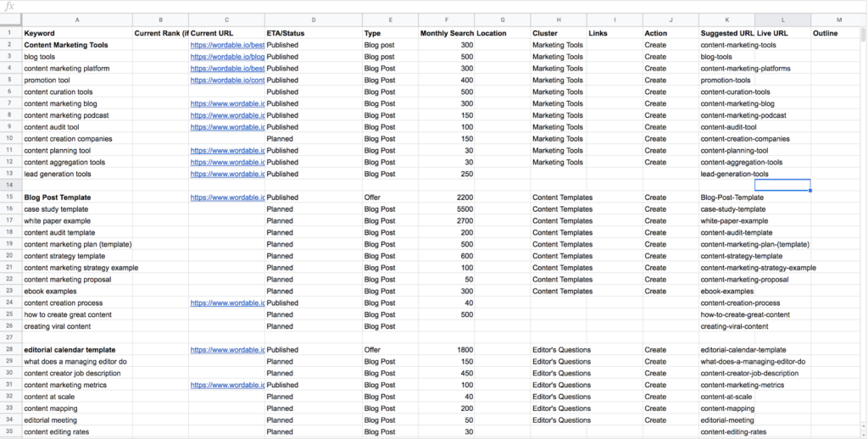Click the "Links" header cell
The image size is (868, 439).
(x=615, y=33)
